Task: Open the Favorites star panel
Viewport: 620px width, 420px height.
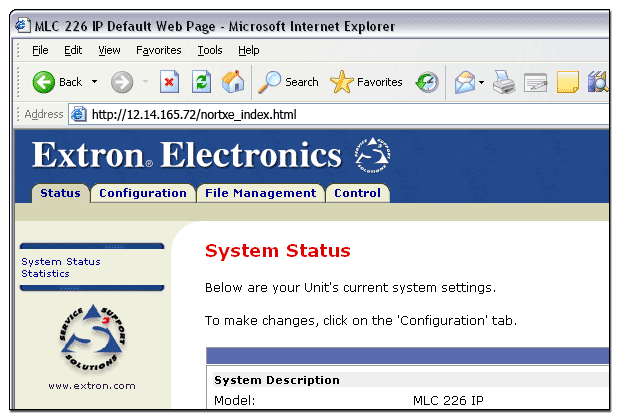Action: click(x=367, y=82)
